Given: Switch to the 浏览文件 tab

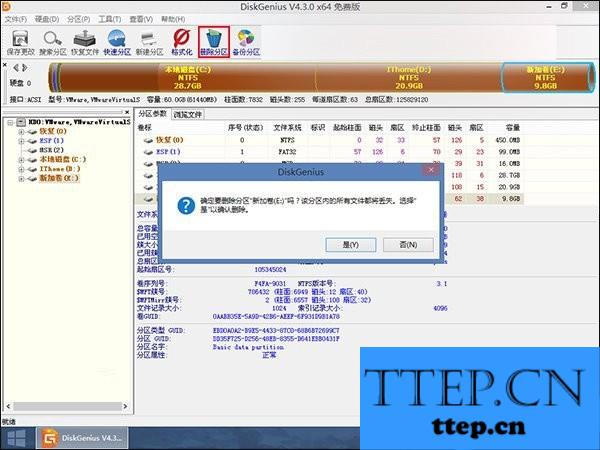Looking at the screenshot, I should click(x=188, y=114).
